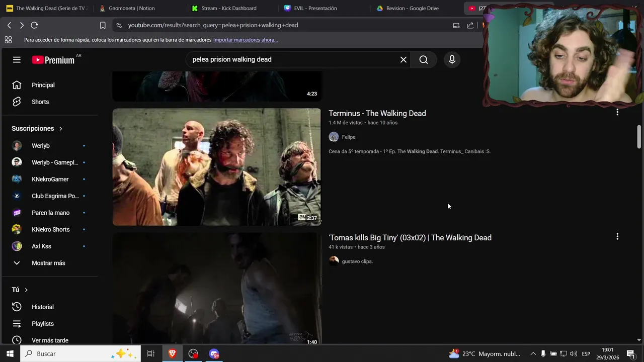Click the taskbar volume speaker icon
The height and width of the screenshot is (362, 644).
click(x=573, y=354)
